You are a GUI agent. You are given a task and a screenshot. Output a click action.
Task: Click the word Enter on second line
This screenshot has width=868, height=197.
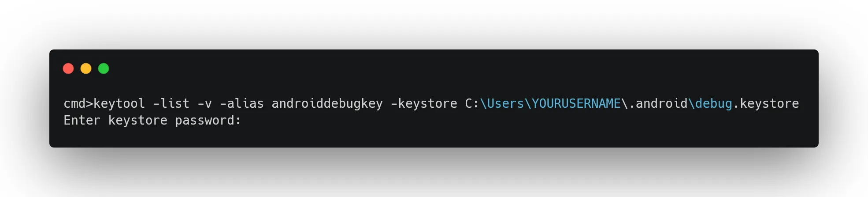tap(82, 121)
